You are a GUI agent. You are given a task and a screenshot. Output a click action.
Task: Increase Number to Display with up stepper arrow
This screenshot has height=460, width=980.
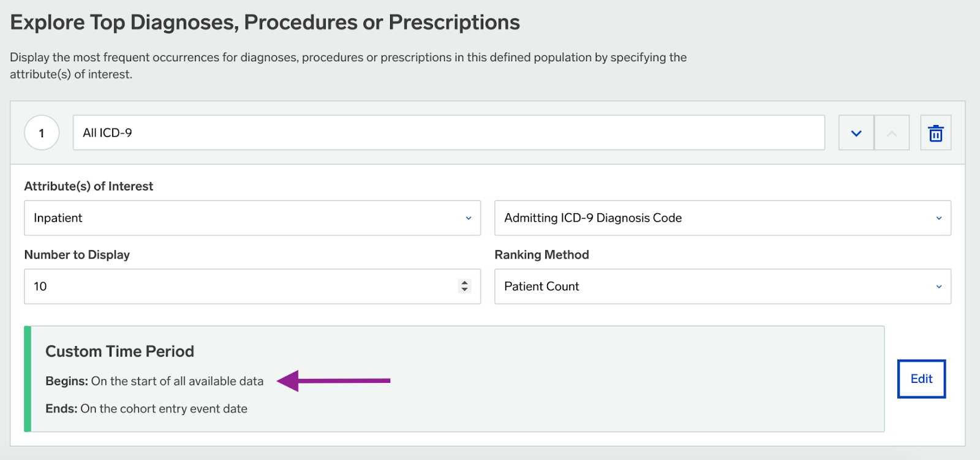pos(464,282)
